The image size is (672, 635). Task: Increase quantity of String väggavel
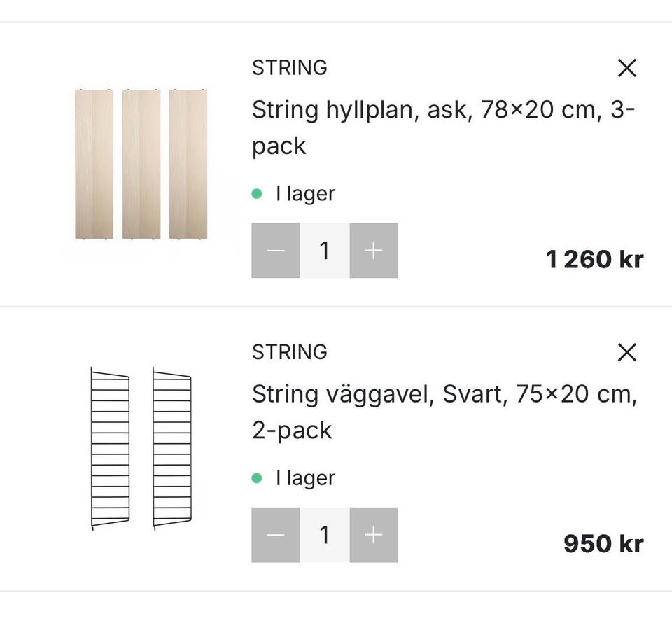374,535
